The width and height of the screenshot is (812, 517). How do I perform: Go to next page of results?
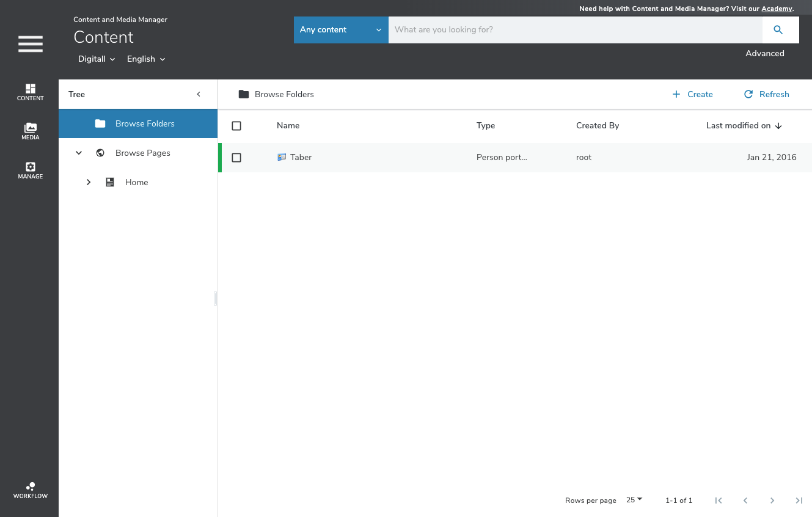tap(772, 501)
